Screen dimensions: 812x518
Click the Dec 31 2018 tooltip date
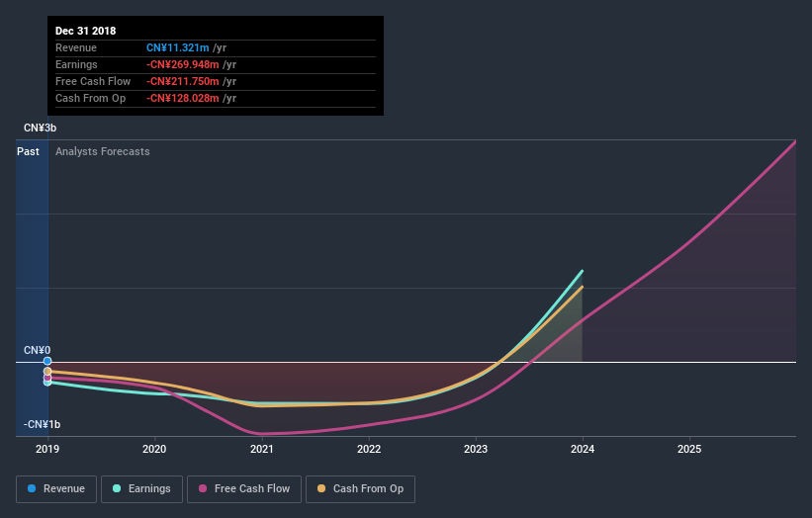point(85,31)
